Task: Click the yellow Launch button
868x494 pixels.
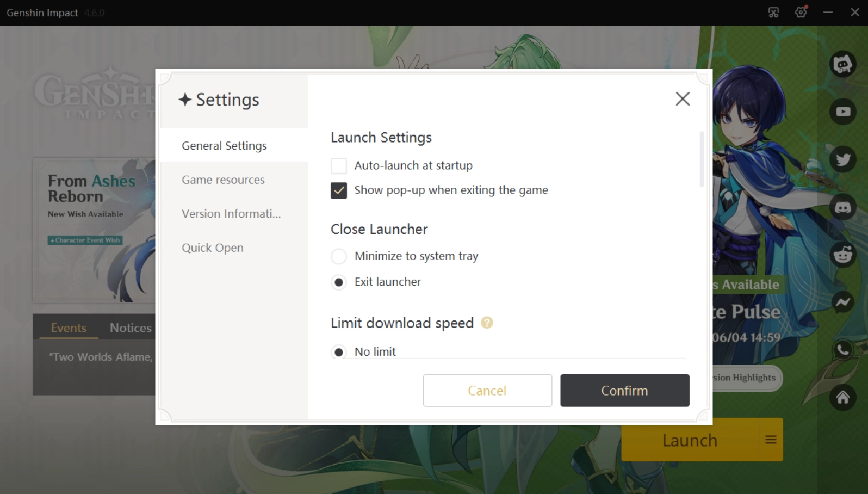Action: click(x=690, y=440)
